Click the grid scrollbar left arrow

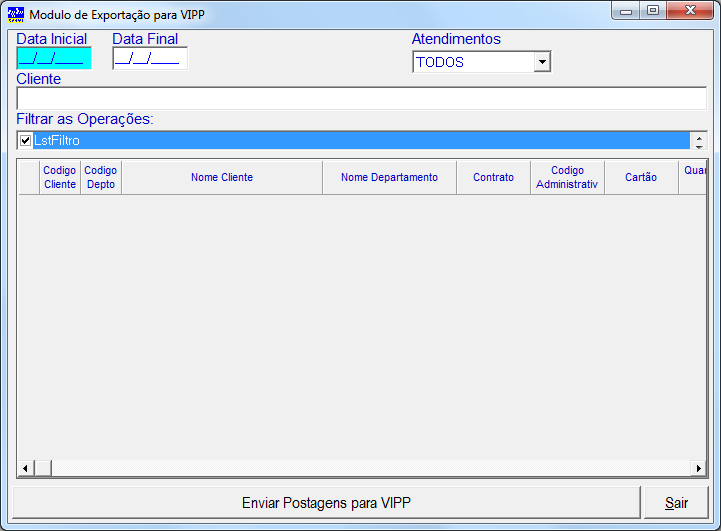[25, 468]
